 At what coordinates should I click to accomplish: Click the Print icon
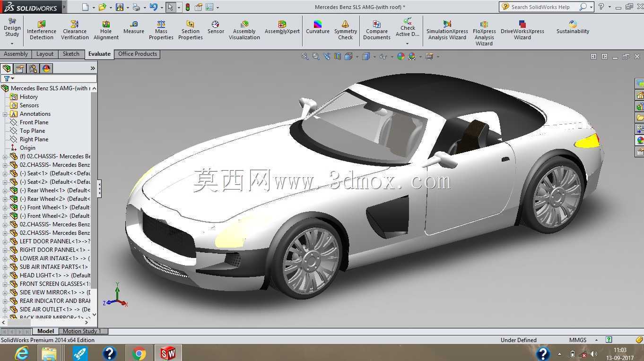(136, 7)
